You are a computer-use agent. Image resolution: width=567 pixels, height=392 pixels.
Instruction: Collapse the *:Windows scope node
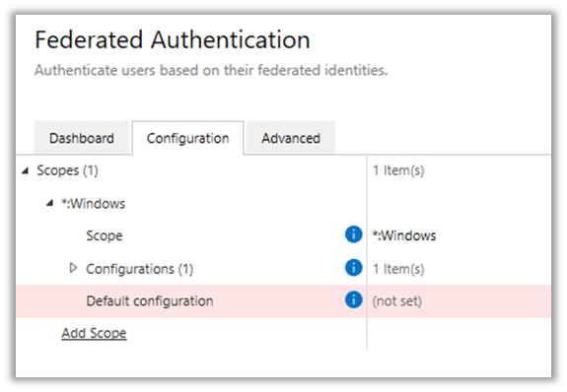pos(50,204)
